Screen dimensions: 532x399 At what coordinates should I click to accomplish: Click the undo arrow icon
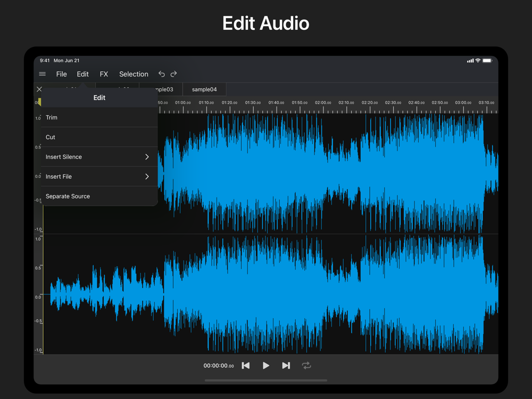(162, 74)
